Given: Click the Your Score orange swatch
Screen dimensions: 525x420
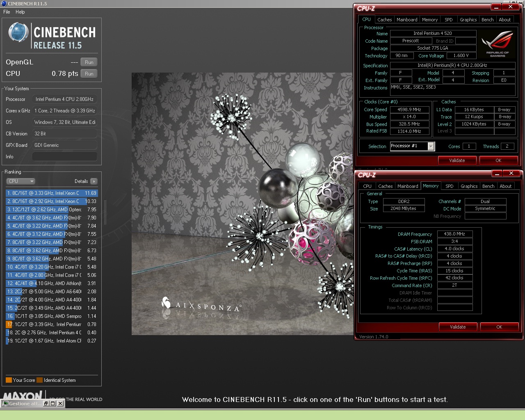Looking at the screenshot, I should (x=9, y=380).
